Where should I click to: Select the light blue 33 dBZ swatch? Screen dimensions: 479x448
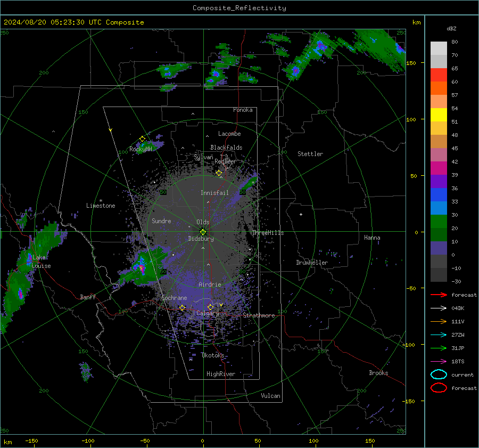click(x=439, y=208)
